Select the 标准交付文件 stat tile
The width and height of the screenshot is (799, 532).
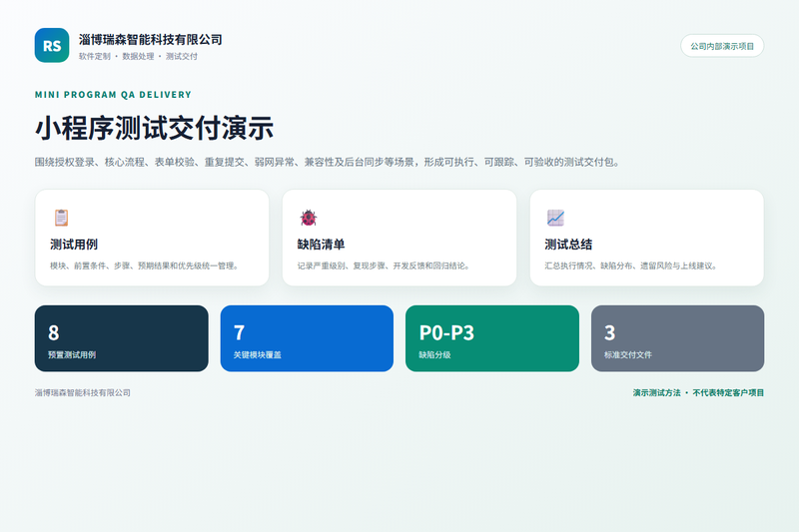(x=678, y=338)
